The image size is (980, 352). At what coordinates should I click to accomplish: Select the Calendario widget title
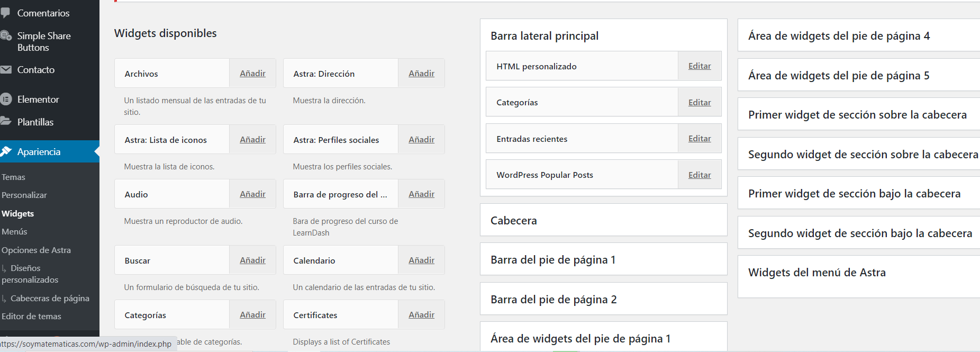pyautogui.click(x=314, y=260)
